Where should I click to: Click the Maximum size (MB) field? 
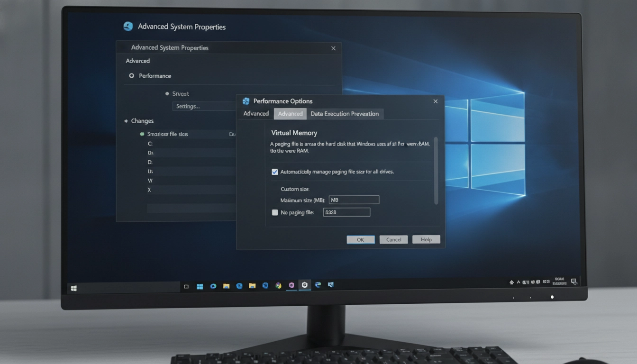[x=354, y=200]
